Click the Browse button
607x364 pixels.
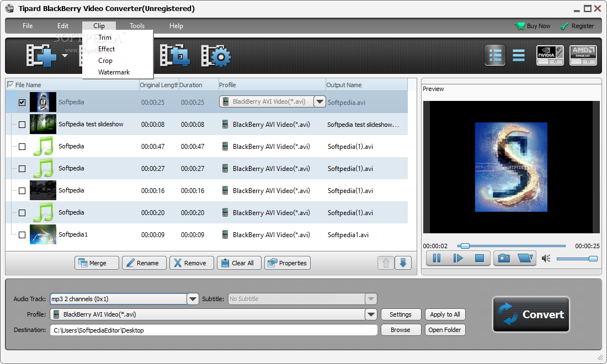pos(401,330)
